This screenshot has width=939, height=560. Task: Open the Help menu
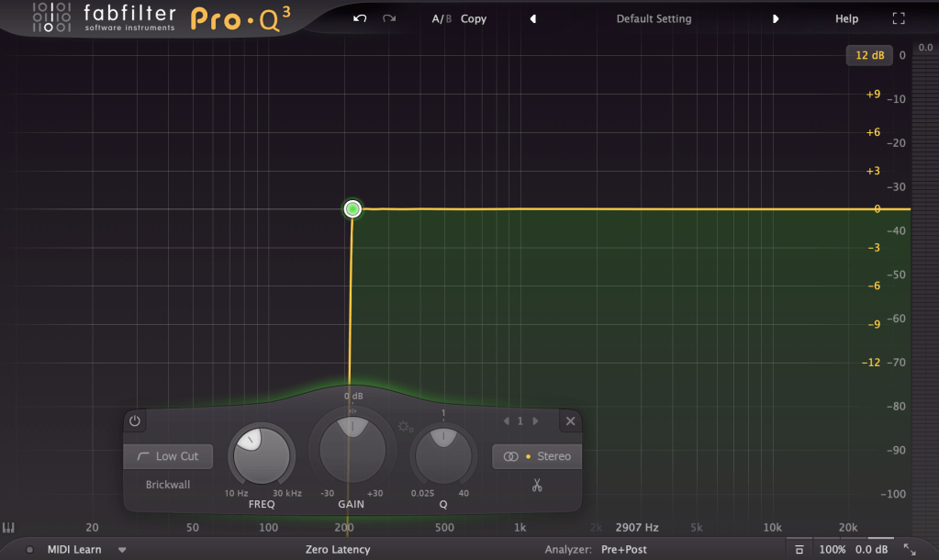tap(846, 18)
